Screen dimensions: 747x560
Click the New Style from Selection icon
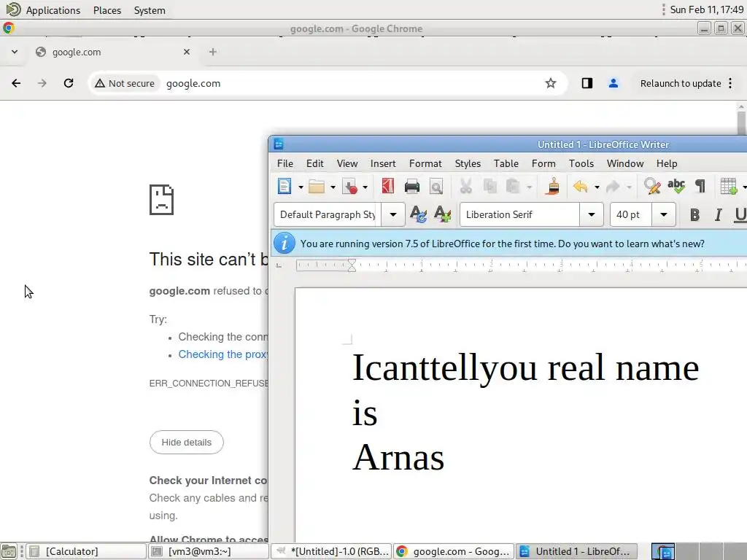click(x=442, y=214)
